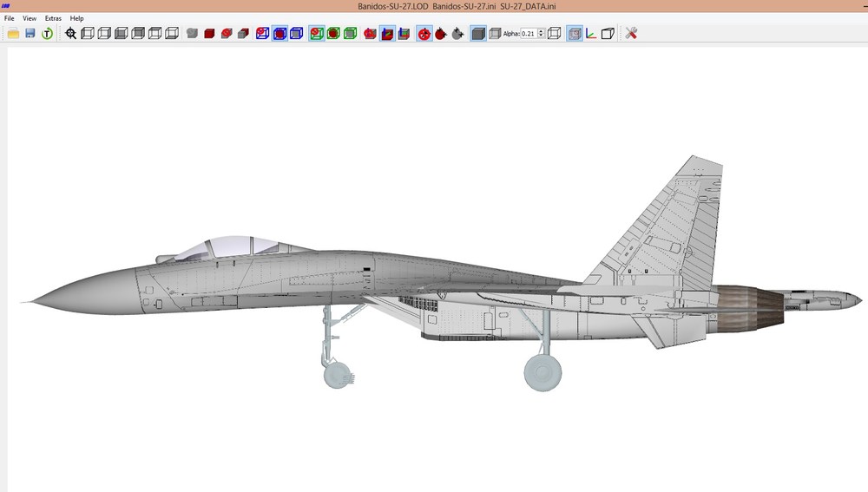The width and height of the screenshot is (868, 492).
Task: Click the Alpha value field showing 0.21
Action: pyautogui.click(x=529, y=33)
